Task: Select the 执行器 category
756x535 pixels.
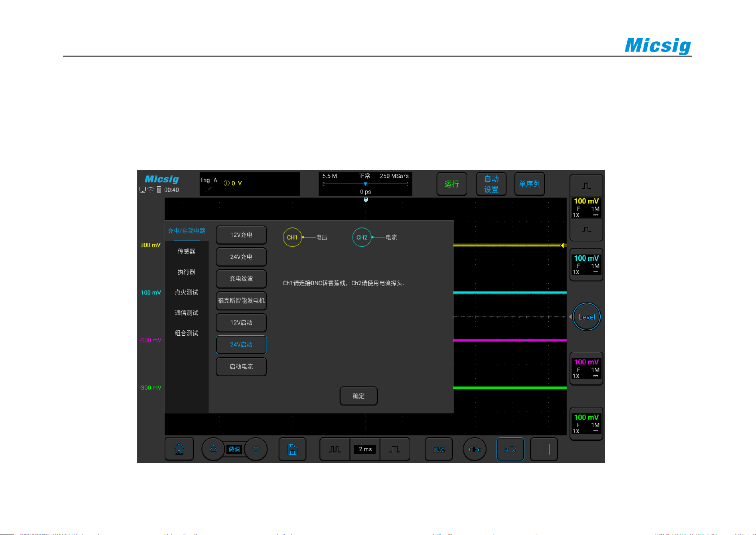Action: click(x=187, y=272)
